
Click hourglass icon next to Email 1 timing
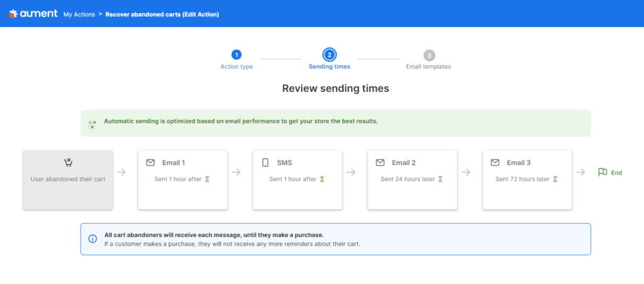[207, 179]
